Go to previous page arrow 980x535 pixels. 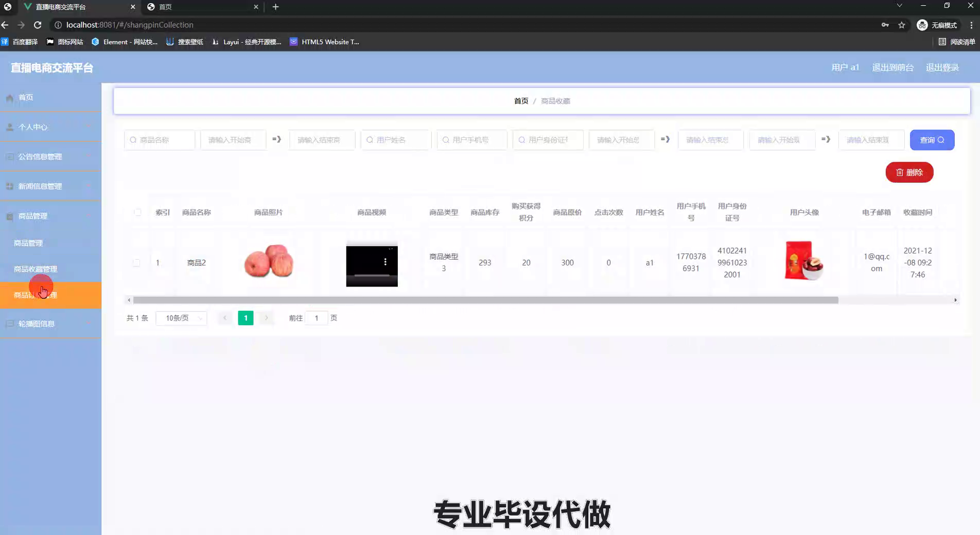tap(225, 318)
